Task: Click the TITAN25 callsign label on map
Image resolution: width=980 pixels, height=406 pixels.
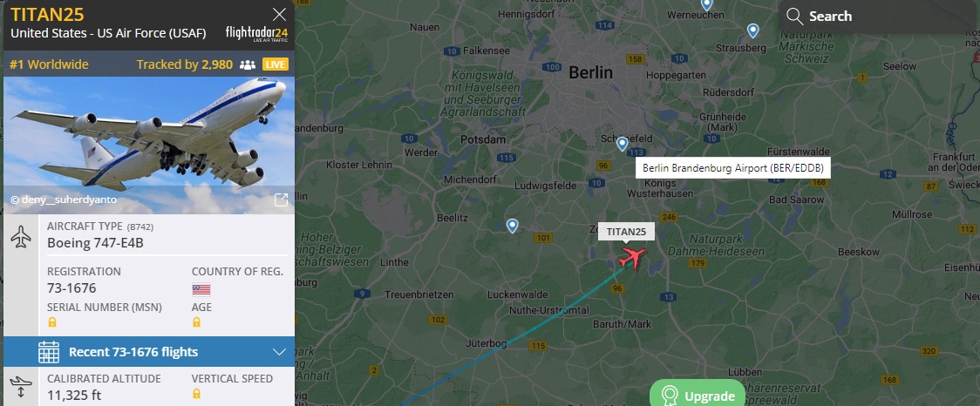Action: click(x=626, y=232)
